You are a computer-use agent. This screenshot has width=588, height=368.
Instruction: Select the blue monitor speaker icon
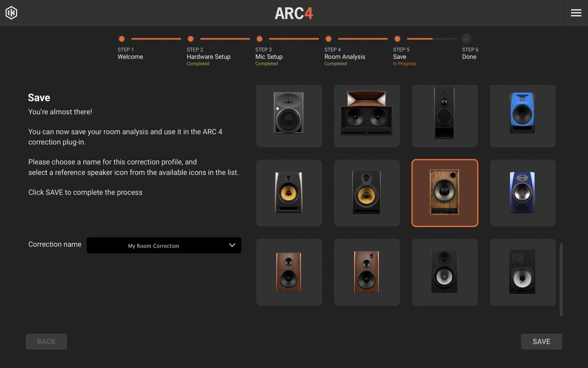click(x=522, y=116)
